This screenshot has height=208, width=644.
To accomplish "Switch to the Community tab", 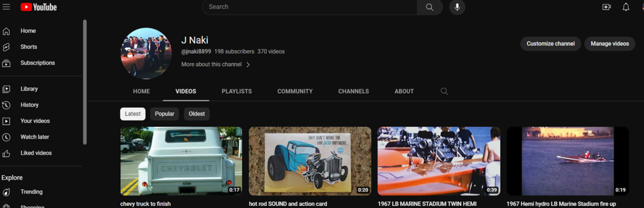I will click(x=295, y=91).
